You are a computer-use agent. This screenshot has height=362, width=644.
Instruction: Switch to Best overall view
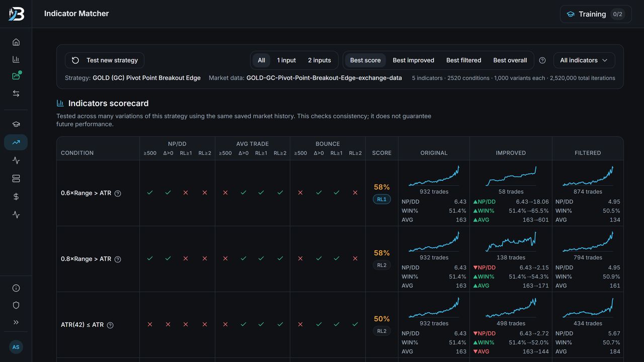(510, 60)
